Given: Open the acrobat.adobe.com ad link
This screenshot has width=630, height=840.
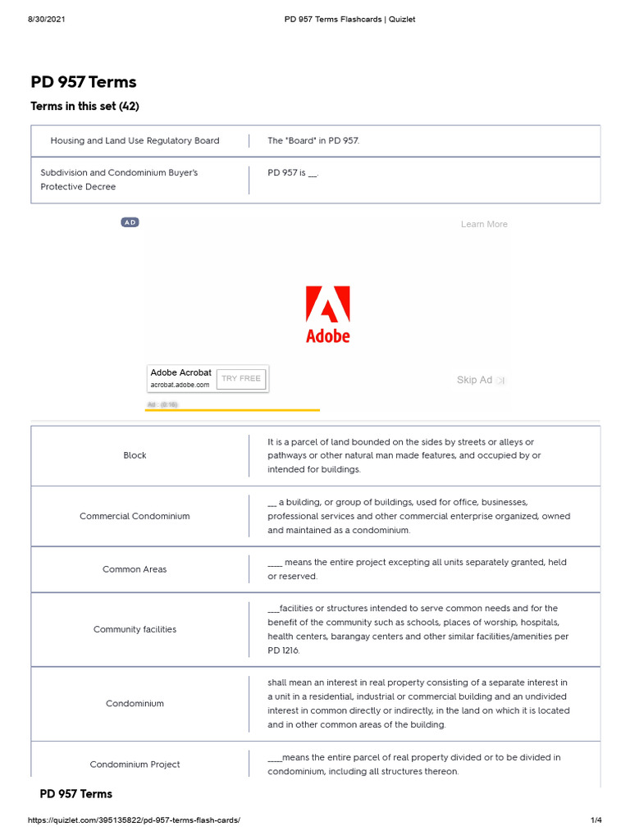Looking at the screenshot, I should tap(180, 385).
